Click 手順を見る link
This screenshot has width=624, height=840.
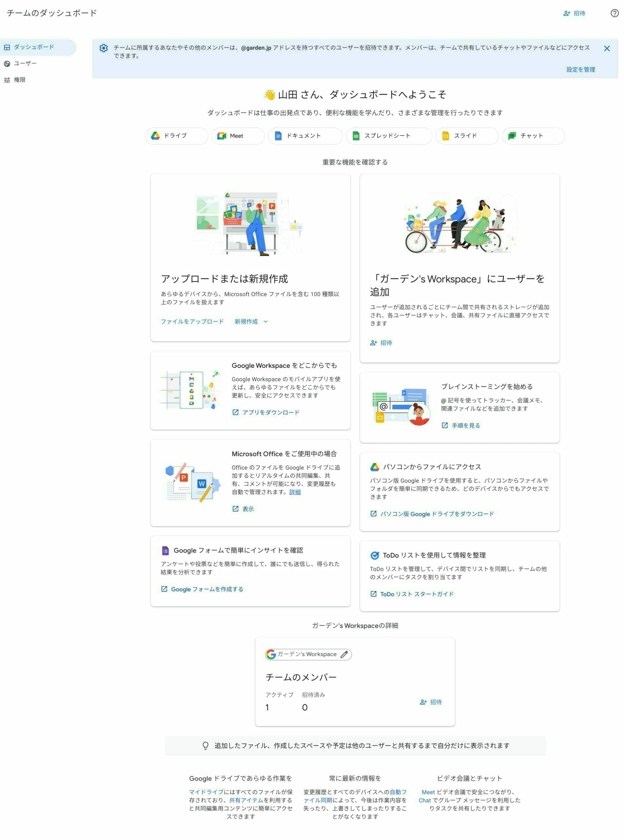click(x=465, y=426)
